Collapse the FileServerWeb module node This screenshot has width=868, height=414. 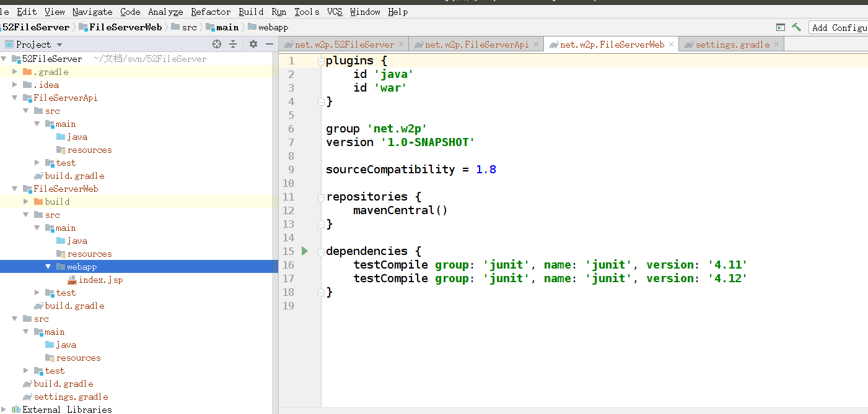click(x=14, y=188)
